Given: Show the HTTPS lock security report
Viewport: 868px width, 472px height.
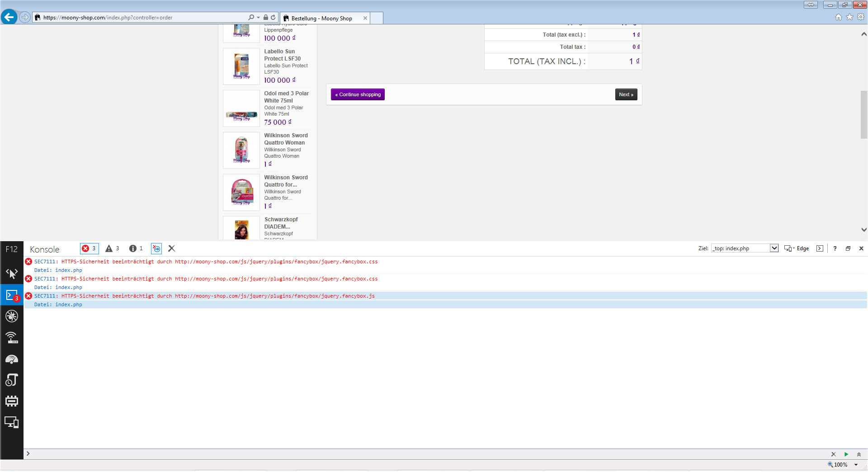Looking at the screenshot, I should click(x=266, y=17).
